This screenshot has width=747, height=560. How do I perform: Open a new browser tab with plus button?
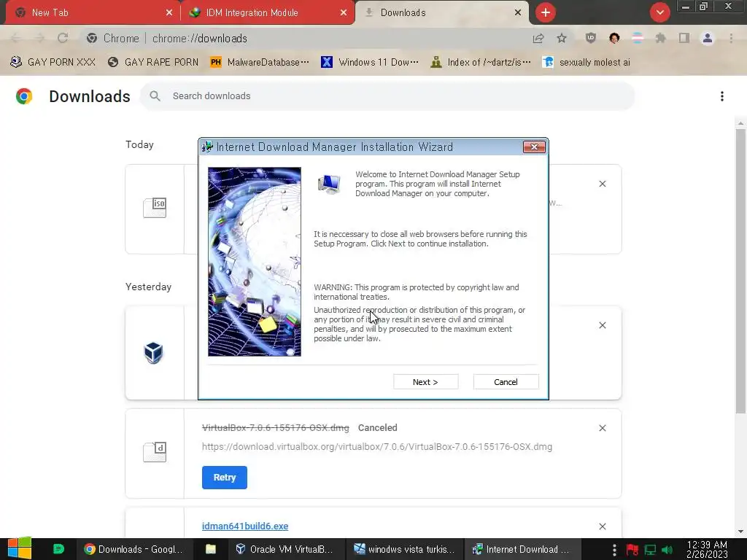point(546,12)
